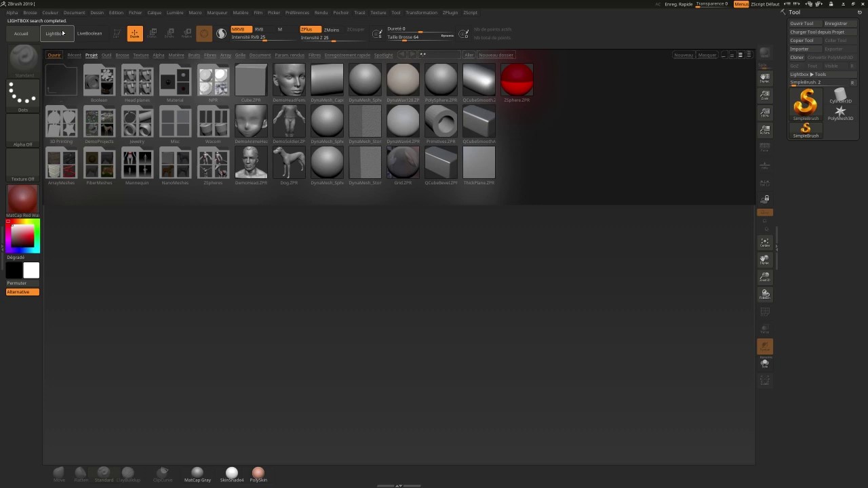Image resolution: width=868 pixels, height=488 pixels.
Task: Select the Cylinder3D tool
Action: (840, 96)
